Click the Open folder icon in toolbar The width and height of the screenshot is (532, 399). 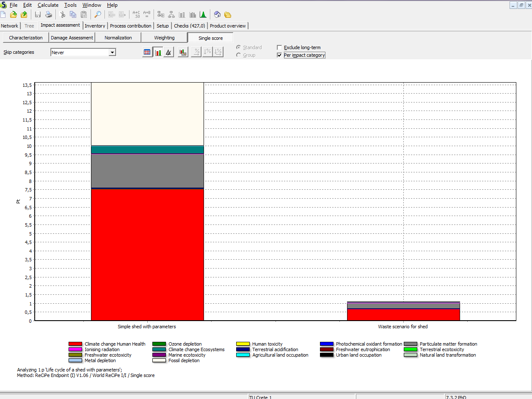(x=14, y=15)
